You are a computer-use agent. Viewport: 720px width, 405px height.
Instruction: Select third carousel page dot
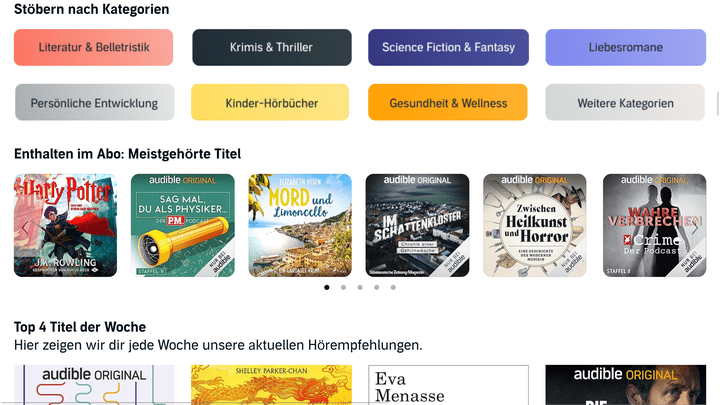click(360, 287)
